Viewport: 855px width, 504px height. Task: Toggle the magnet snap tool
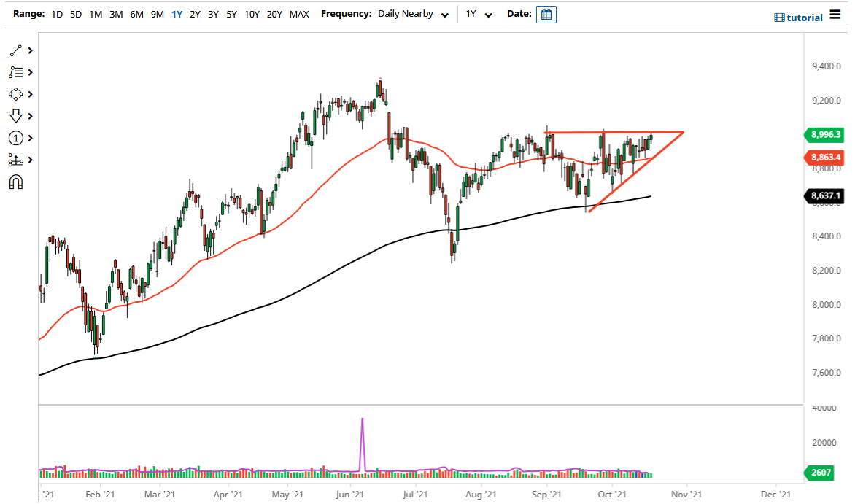point(16,182)
